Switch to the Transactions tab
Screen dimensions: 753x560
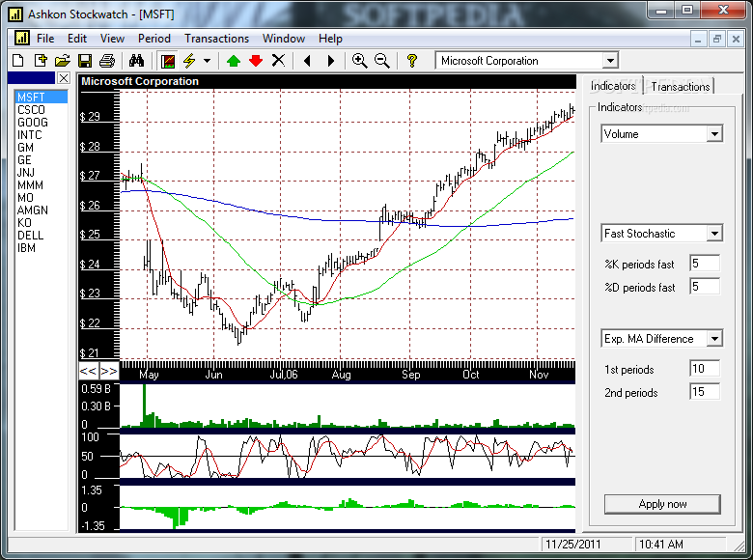pos(680,87)
